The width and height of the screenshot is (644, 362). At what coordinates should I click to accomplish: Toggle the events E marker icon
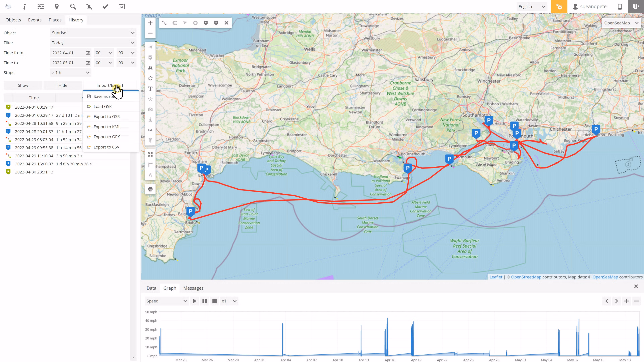[216, 23]
